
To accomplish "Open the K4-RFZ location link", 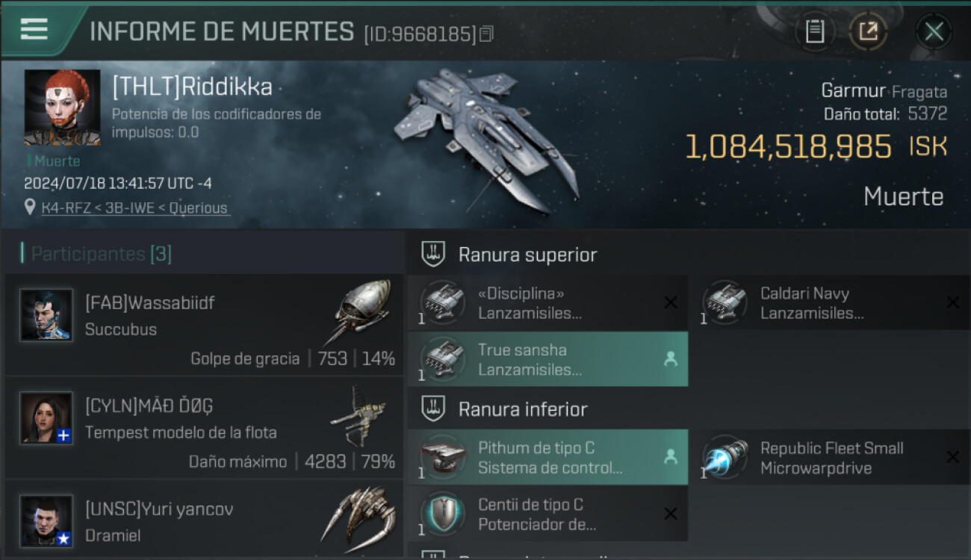I will click(135, 208).
